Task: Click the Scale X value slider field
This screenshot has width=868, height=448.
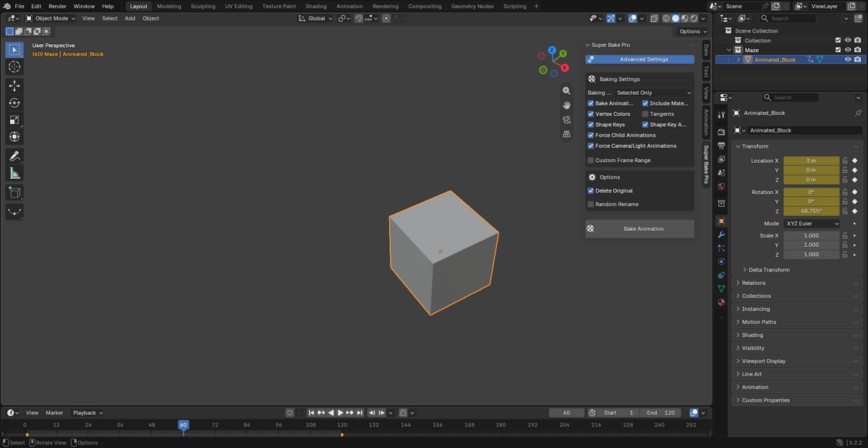Action: pos(812,236)
